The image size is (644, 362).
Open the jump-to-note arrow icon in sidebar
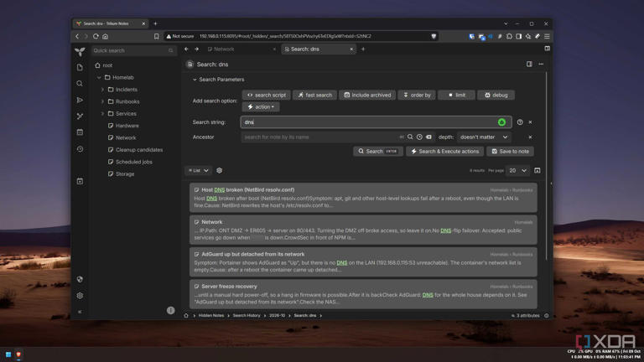(x=80, y=101)
